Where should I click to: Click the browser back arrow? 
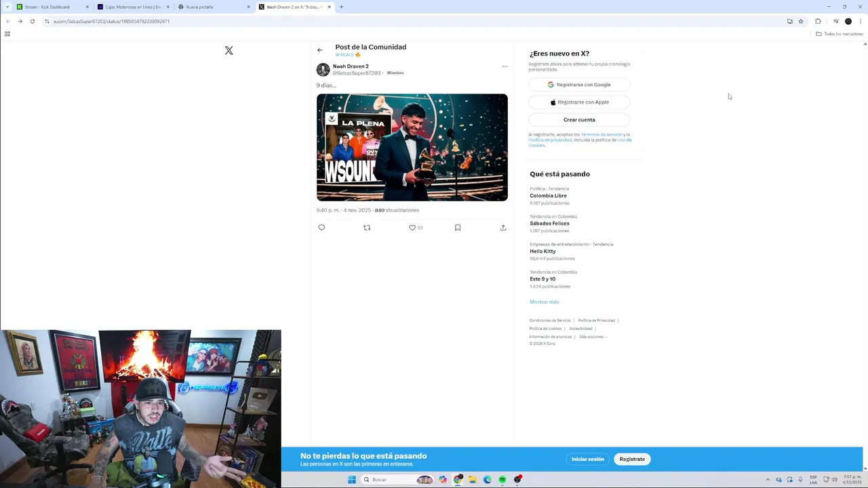(x=7, y=21)
